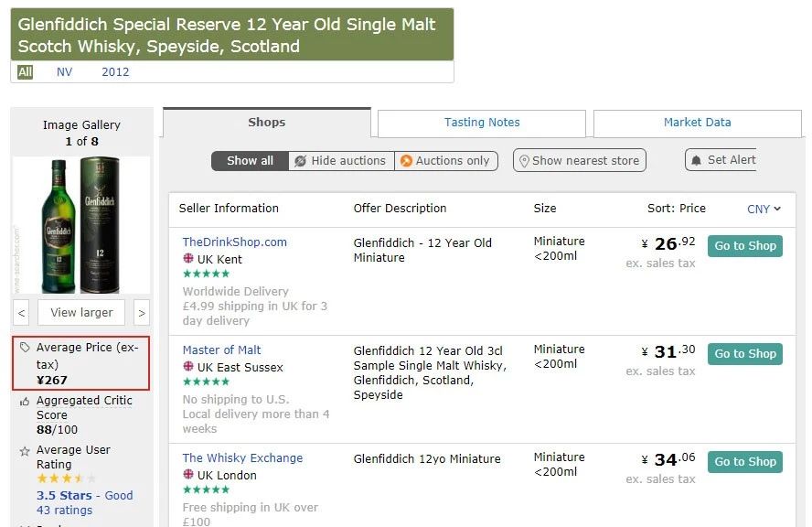
Task: Open The Whisky Exchange seller link
Action: click(x=242, y=458)
